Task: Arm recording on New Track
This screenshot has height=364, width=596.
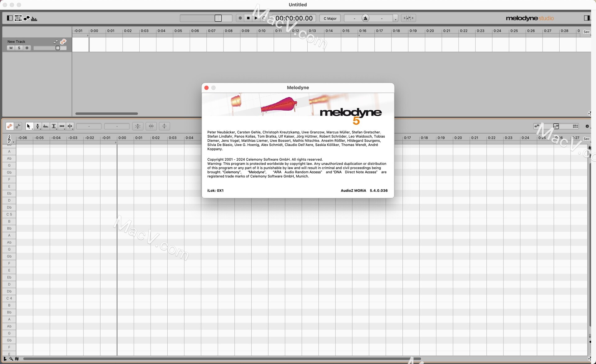Action: (27, 48)
